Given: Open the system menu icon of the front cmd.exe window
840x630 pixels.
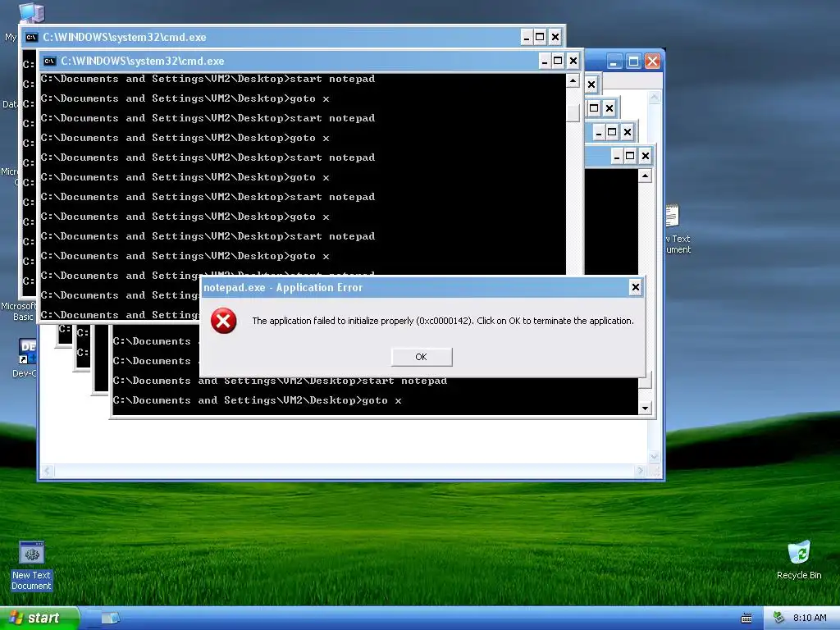Looking at the screenshot, I should 50,61.
